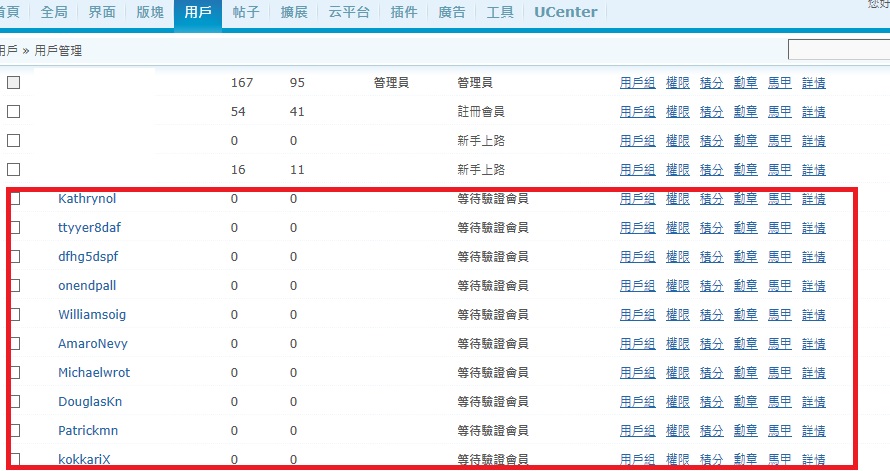Screen dimensions: 890x471
Task: View 詳情 for user Patrickmn
Action: pos(813,431)
